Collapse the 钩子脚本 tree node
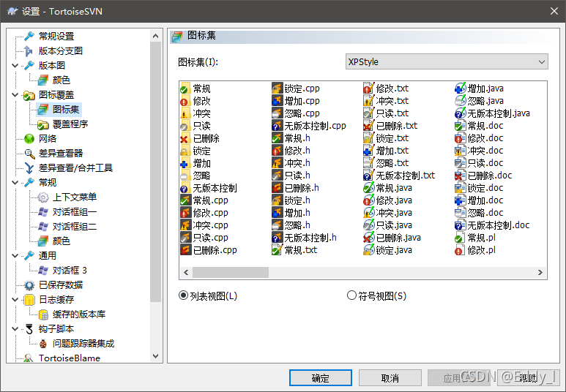The height and width of the screenshot is (392, 566). 15,329
